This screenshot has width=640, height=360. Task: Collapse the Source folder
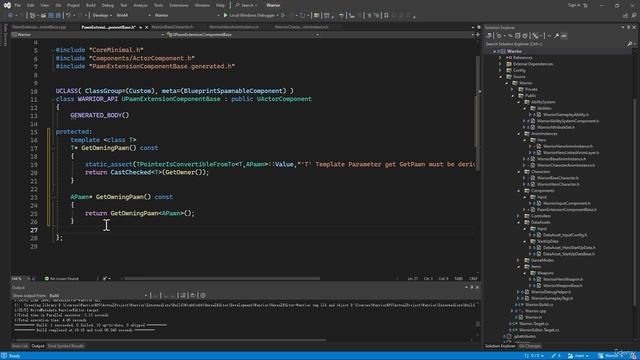(x=500, y=77)
